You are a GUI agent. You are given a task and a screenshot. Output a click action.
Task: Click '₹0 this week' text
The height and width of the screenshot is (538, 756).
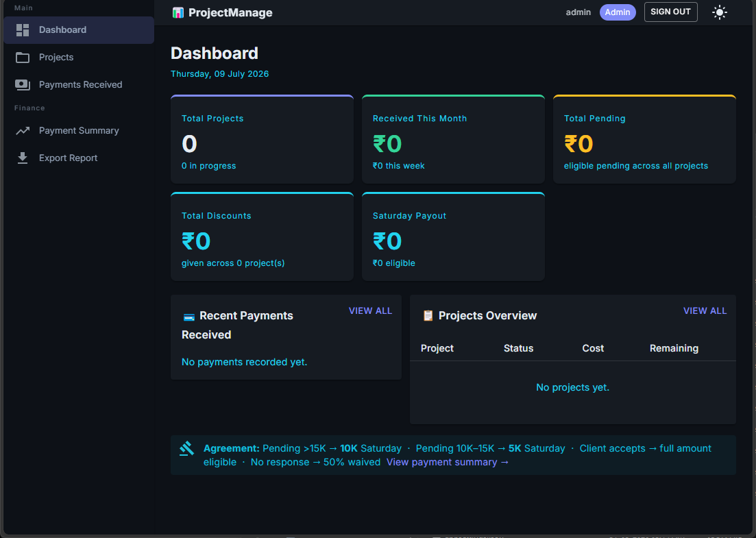click(x=399, y=166)
